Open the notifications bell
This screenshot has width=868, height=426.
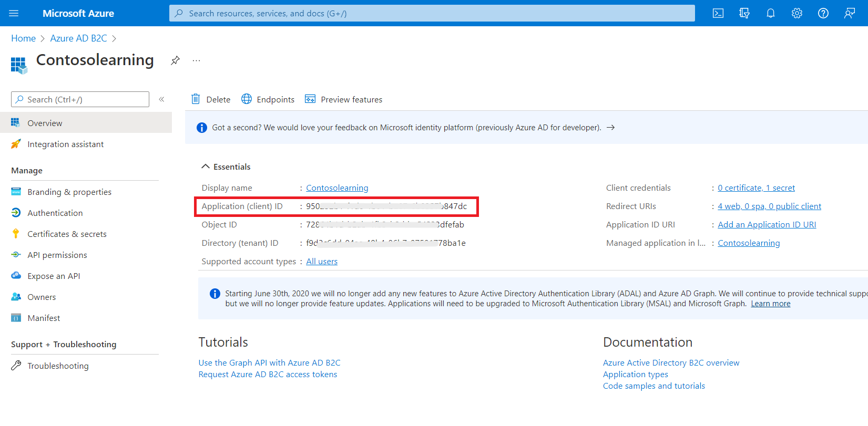click(771, 13)
